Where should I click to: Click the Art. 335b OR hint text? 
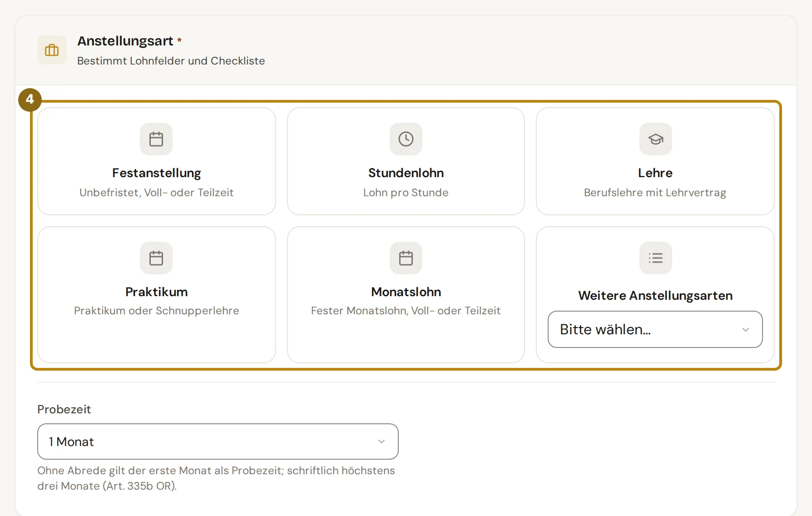(216, 478)
